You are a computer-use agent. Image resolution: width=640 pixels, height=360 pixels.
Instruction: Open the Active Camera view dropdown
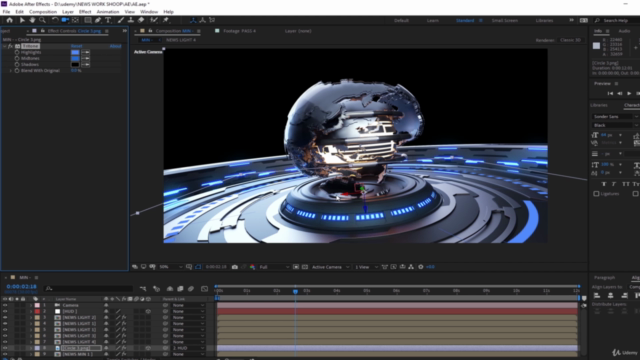330,267
